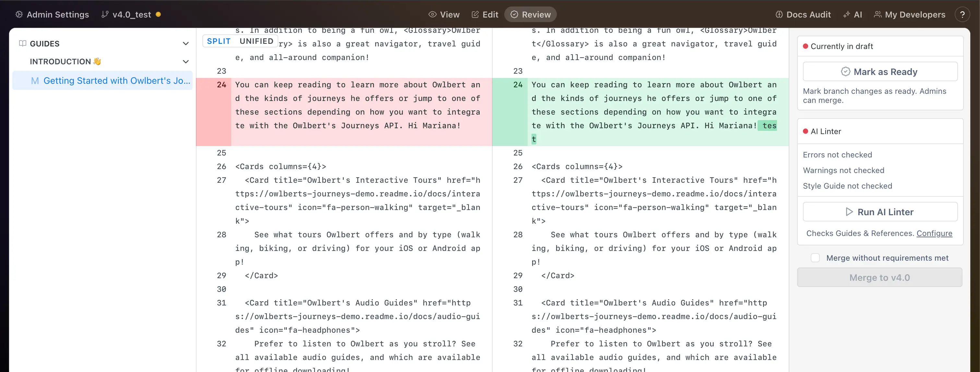Image resolution: width=980 pixels, height=372 pixels.
Task: Enable Merge without requirements met
Action: (x=815, y=258)
